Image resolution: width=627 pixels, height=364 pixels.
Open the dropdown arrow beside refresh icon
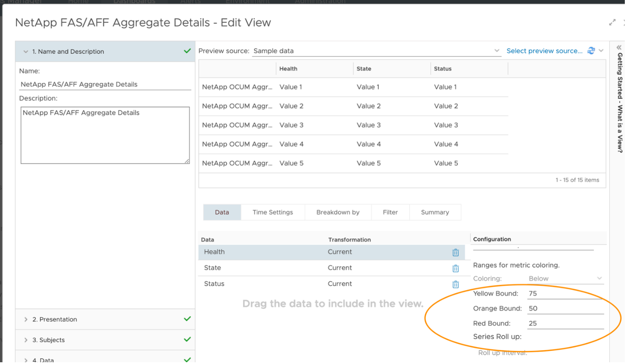click(601, 51)
